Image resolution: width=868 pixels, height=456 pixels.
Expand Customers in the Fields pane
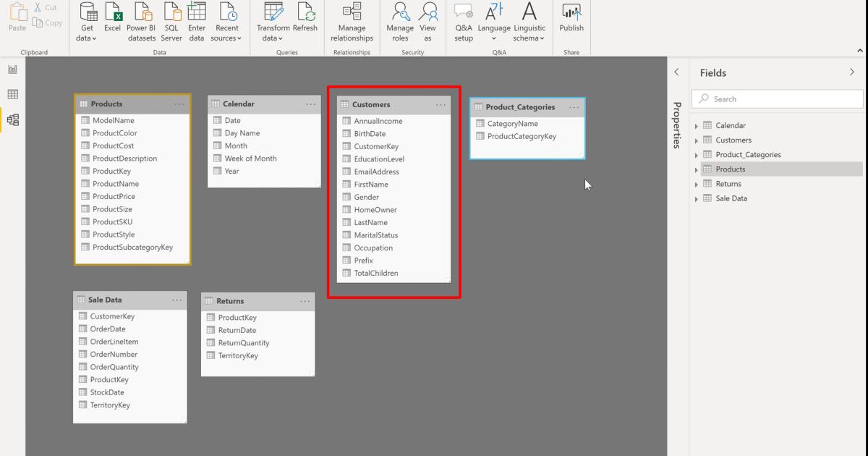tap(697, 140)
